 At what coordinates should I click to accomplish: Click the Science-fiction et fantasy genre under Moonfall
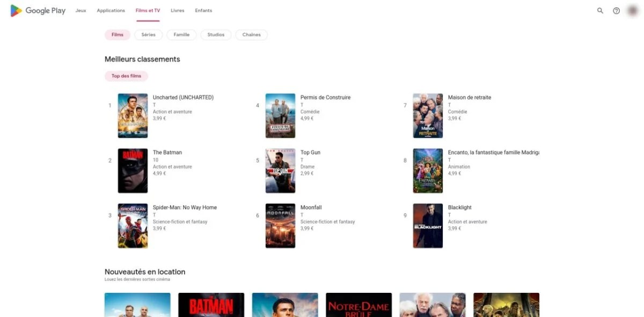327,222
